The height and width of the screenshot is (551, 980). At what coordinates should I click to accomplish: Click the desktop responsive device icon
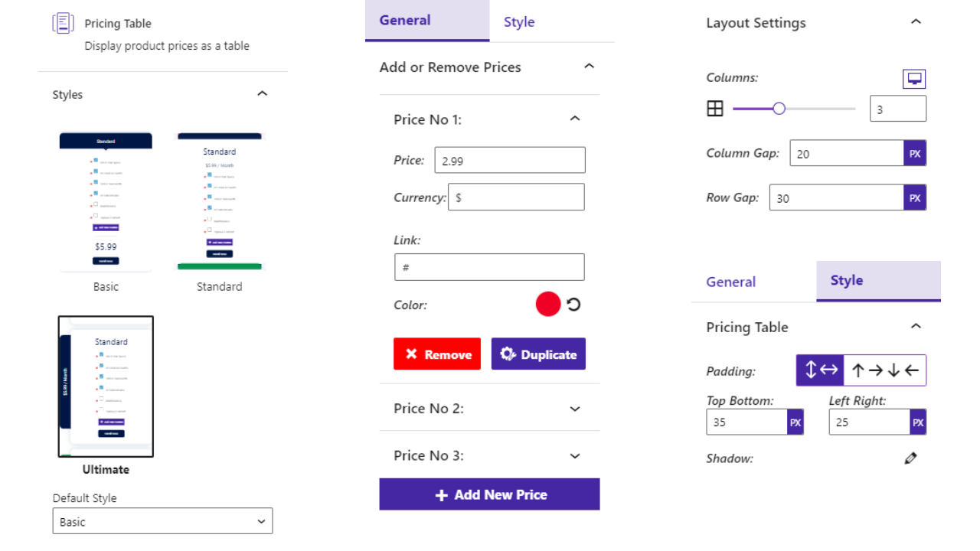[x=914, y=79]
